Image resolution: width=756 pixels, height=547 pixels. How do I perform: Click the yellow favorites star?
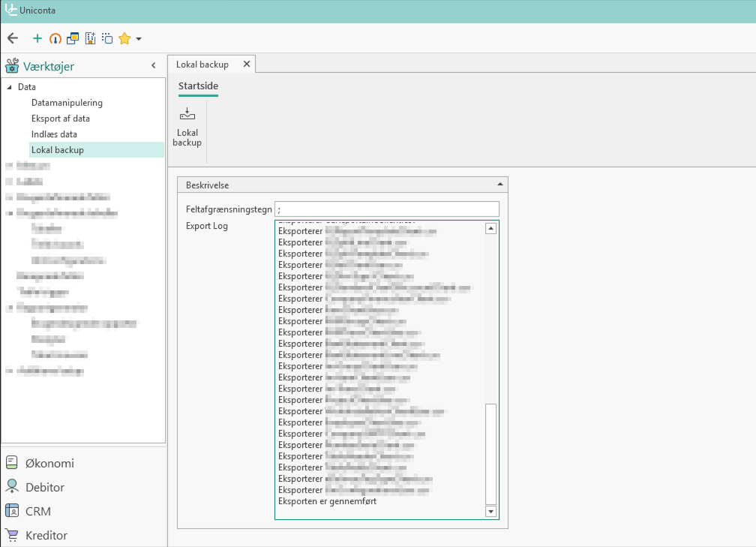(x=124, y=38)
